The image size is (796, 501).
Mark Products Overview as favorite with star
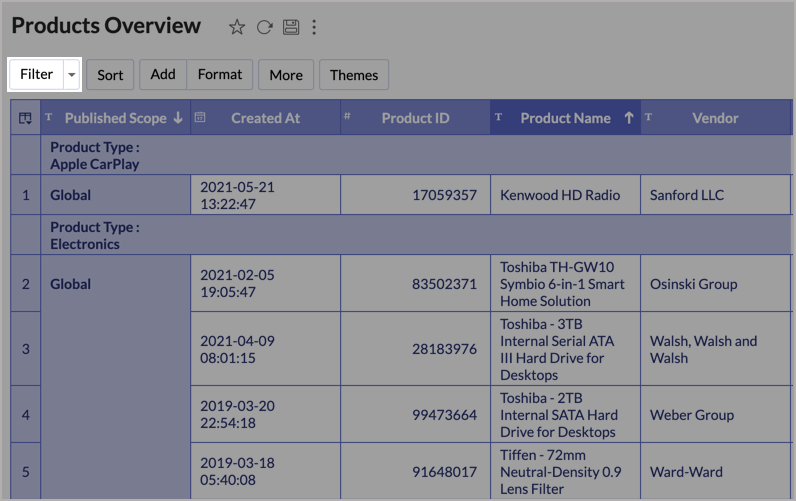(237, 28)
